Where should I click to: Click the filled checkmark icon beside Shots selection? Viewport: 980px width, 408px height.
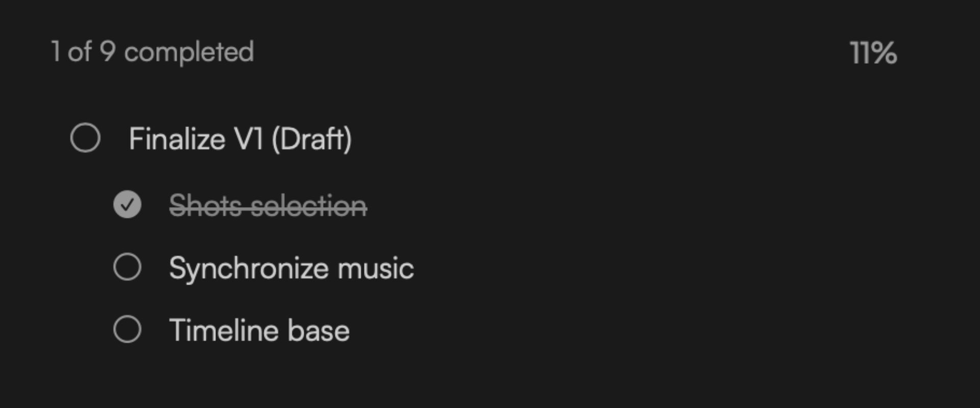pos(127,205)
